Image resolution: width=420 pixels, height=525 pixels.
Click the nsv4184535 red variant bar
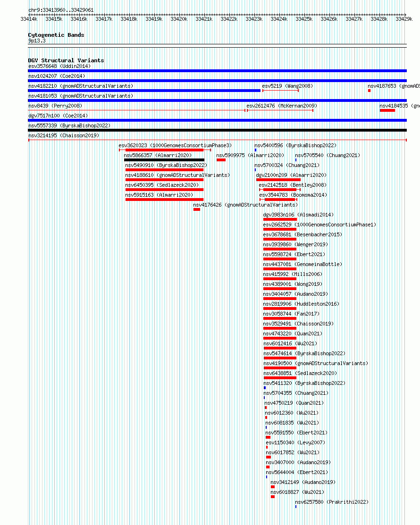[x=387, y=110]
